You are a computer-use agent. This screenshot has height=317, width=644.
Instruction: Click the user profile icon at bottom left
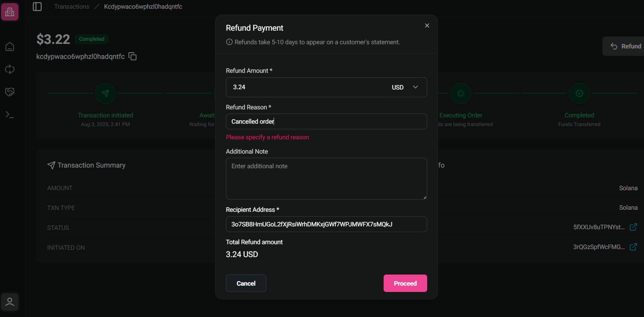coord(10,302)
